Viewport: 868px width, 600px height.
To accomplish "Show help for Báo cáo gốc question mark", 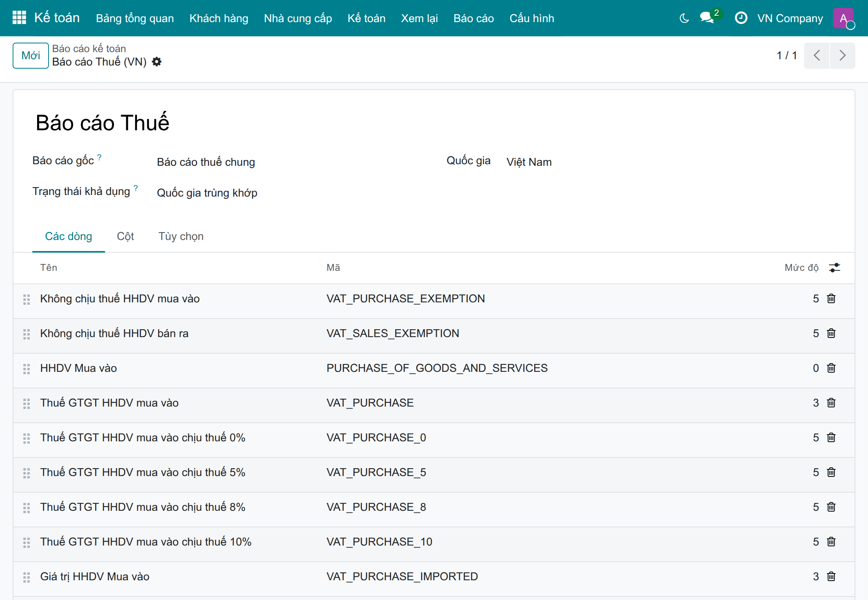I will [99, 157].
